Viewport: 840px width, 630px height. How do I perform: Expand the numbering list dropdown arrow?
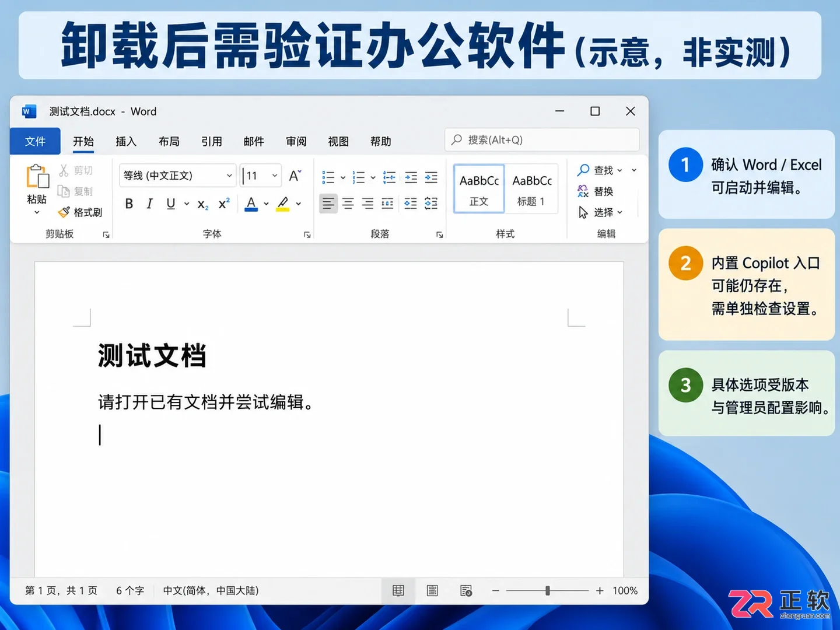pyautogui.click(x=373, y=177)
